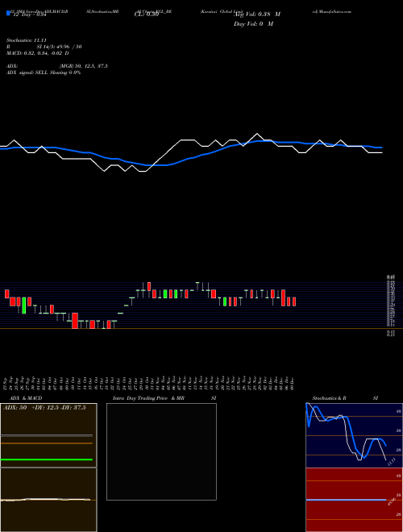
Task: Click the "ADX signal: SELL Slowing @ 0%" text
Action: pyautogui.click(x=44, y=73)
